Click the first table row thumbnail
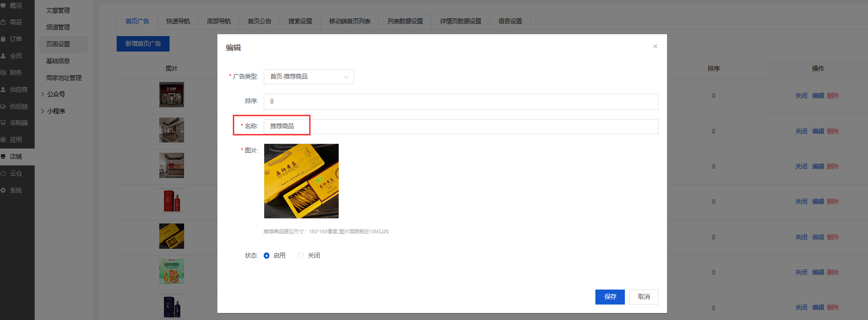The image size is (868, 320). pyautogui.click(x=171, y=95)
